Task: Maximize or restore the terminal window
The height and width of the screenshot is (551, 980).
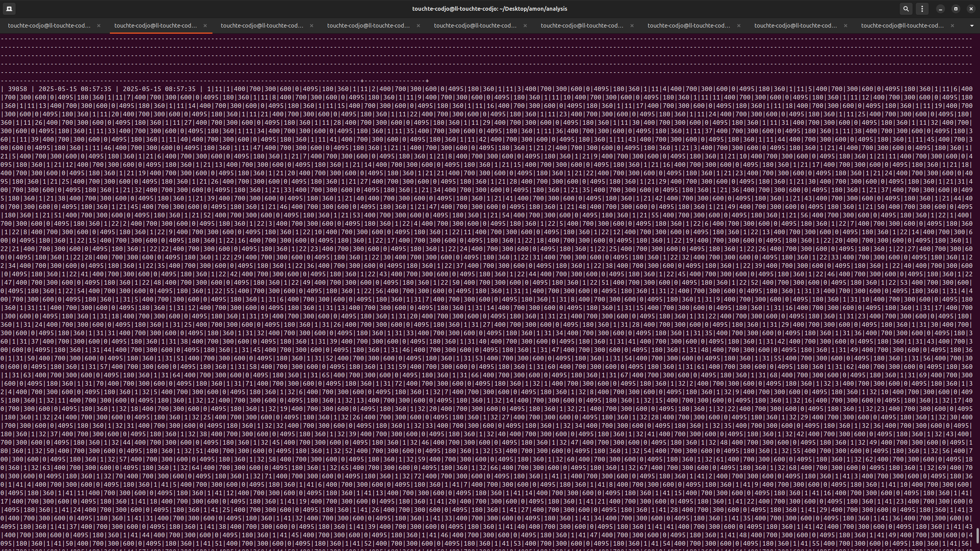Action: (955, 8)
